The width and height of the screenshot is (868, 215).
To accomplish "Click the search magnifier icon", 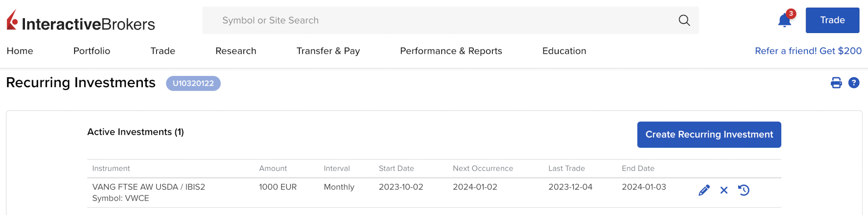I will [x=684, y=20].
